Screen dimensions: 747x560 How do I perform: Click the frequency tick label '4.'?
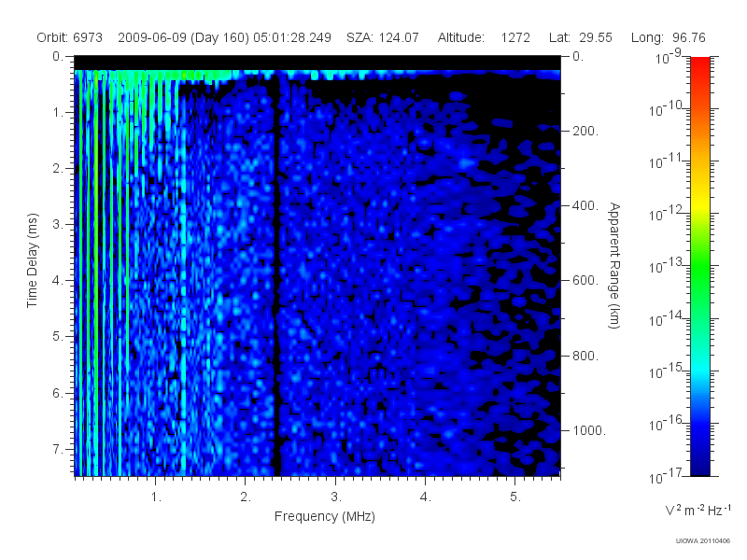[x=426, y=497]
